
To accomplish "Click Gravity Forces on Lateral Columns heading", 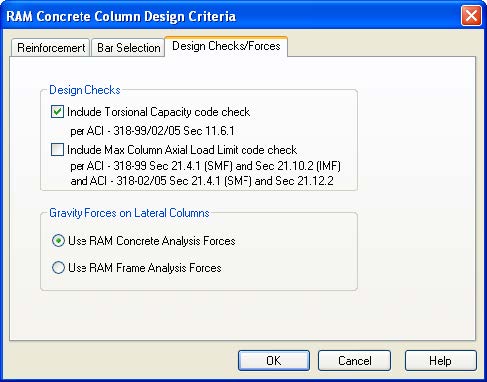I will point(129,213).
